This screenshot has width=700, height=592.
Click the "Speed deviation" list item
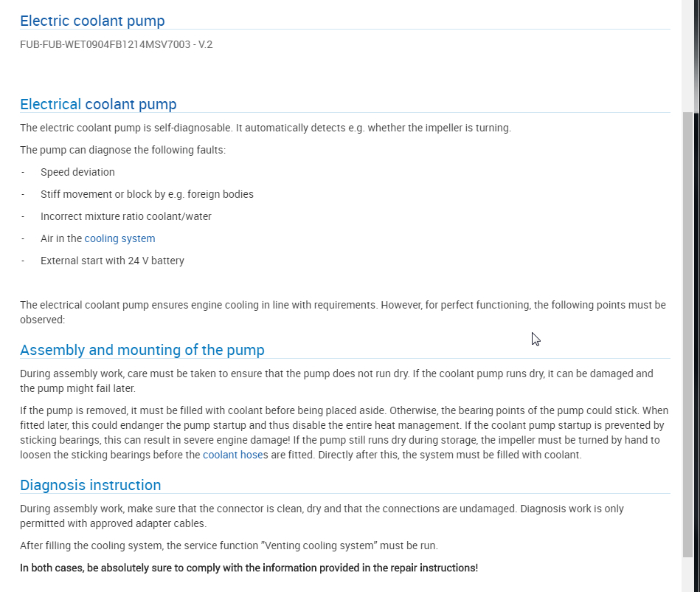(77, 172)
